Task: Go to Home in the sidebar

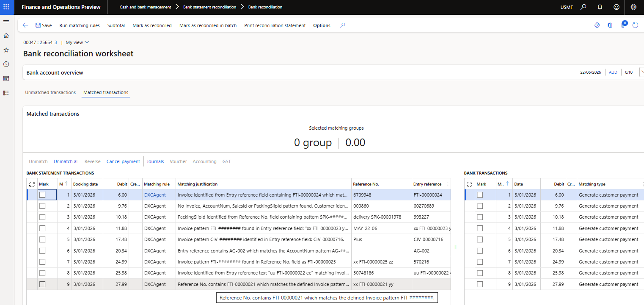Action: 6,36
